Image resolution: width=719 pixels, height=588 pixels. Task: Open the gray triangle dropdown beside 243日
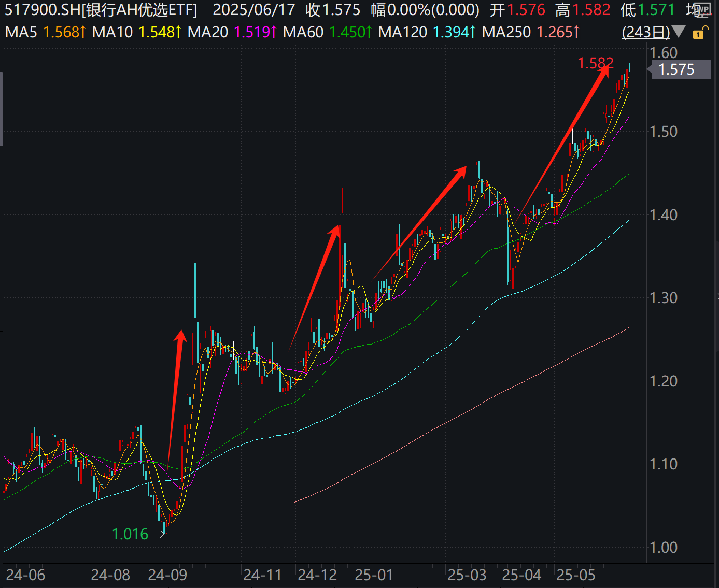679,32
